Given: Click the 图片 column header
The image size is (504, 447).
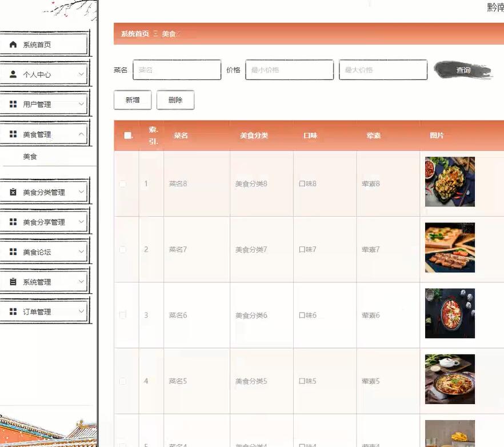Looking at the screenshot, I should pyautogui.click(x=437, y=135).
